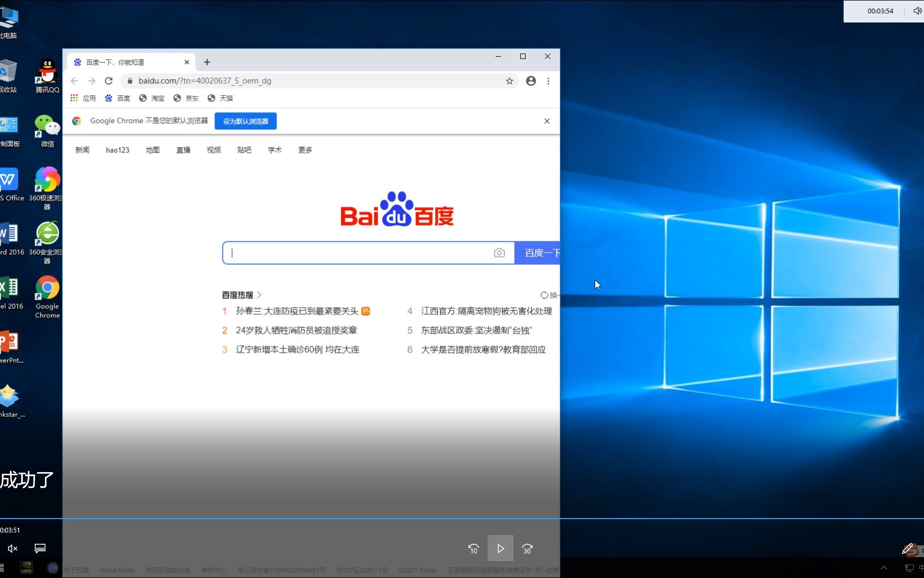Click the pen annotation icon
Screen dimensions: 924x578
point(907,549)
